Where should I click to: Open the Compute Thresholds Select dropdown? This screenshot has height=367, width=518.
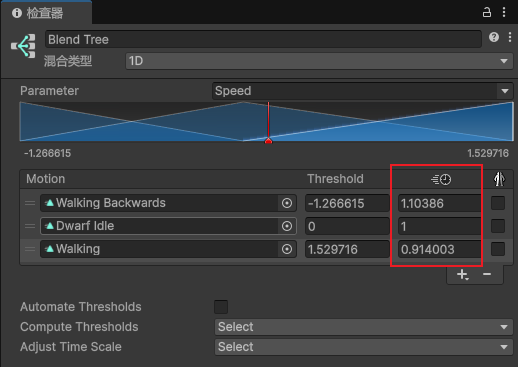click(x=364, y=327)
